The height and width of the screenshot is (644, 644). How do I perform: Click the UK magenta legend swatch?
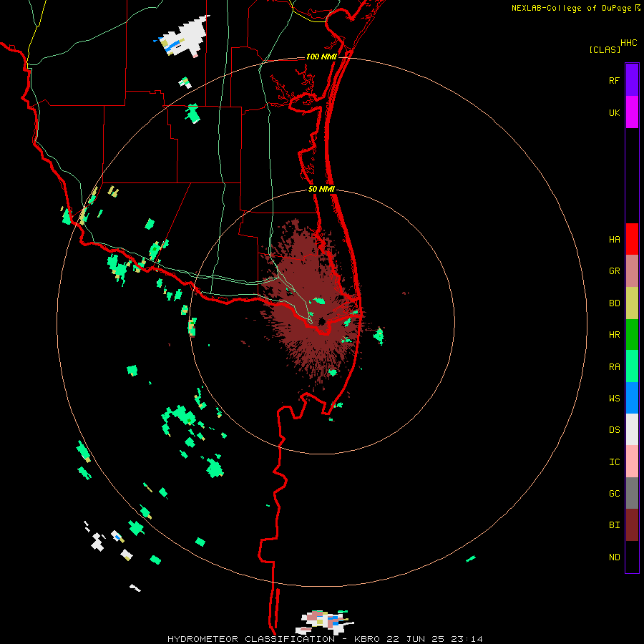[632, 112]
